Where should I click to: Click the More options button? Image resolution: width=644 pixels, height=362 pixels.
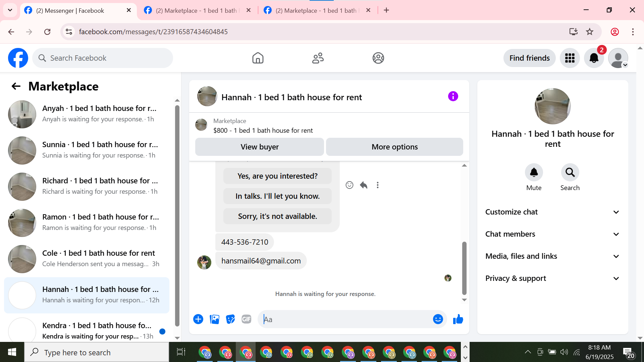tap(394, 147)
